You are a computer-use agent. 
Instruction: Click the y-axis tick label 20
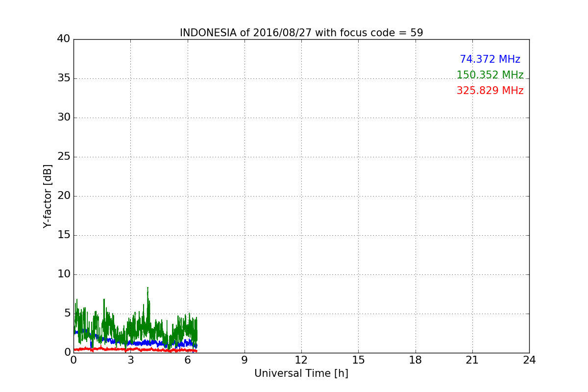tap(64, 196)
